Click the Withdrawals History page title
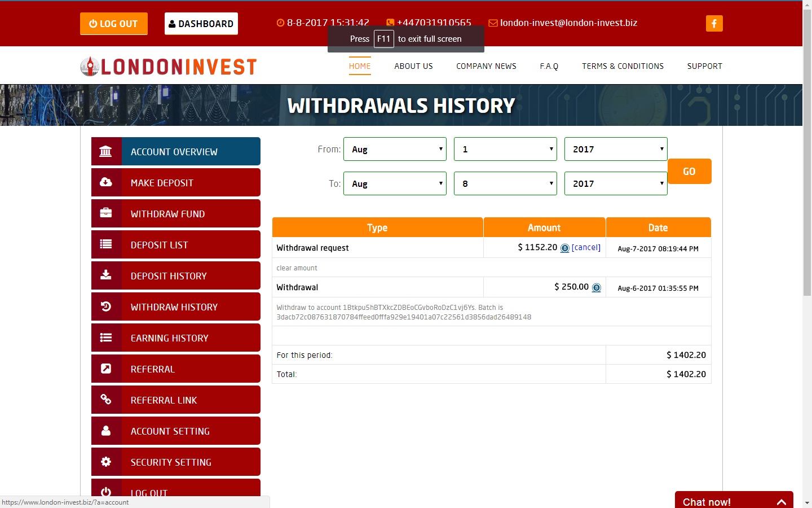 pyautogui.click(x=401, y=106)
